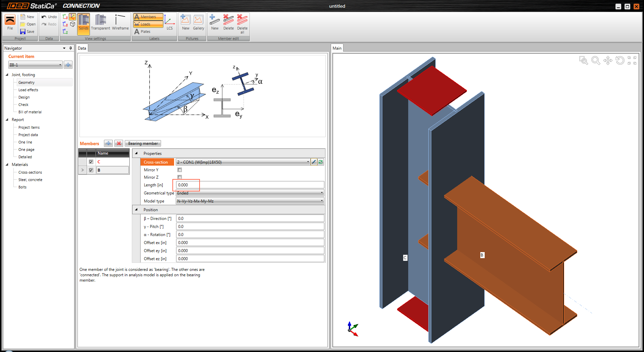Screen dimensions: 644x352
Task: Switch to Wireframe view mode
Action: click(120, 22)
